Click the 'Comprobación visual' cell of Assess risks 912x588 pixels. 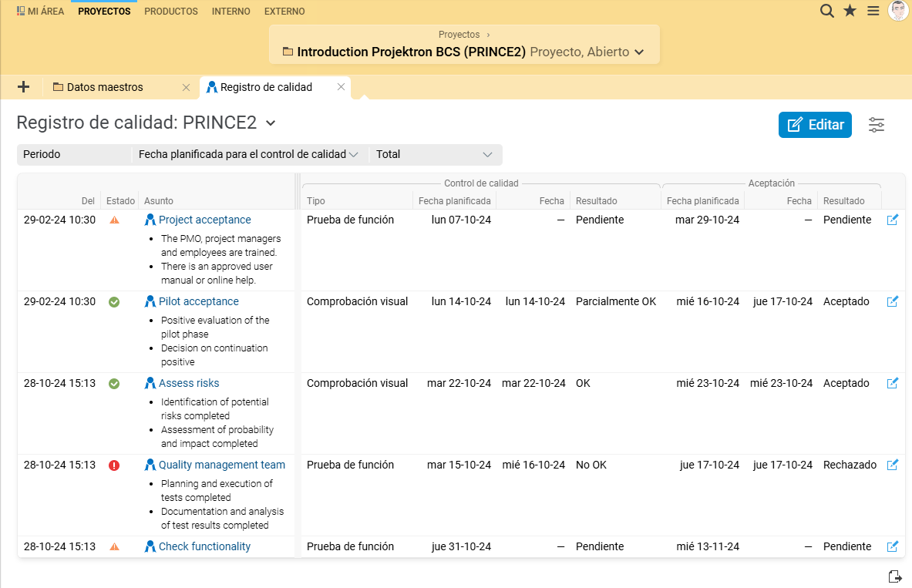click(x=357, y=383)
